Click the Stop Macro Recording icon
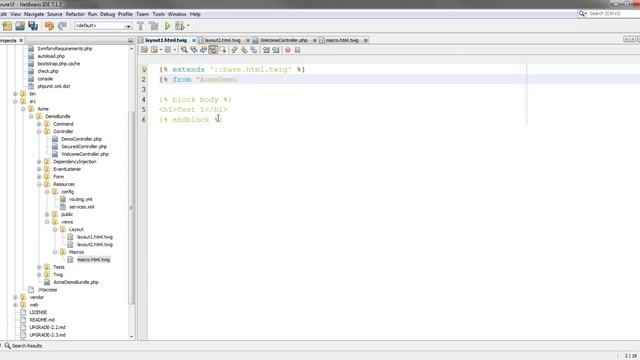This screenshot has height=360, width=640. 298,50
